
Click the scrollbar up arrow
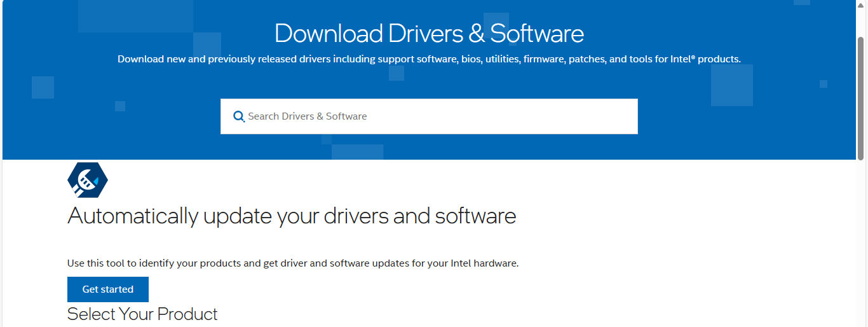[x=861, y=4]
